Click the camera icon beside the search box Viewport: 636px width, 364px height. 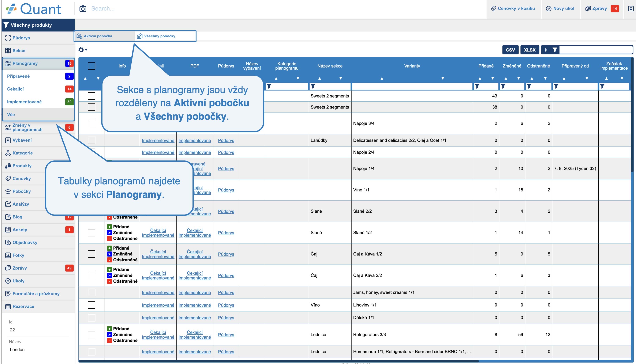coord(83,9)
